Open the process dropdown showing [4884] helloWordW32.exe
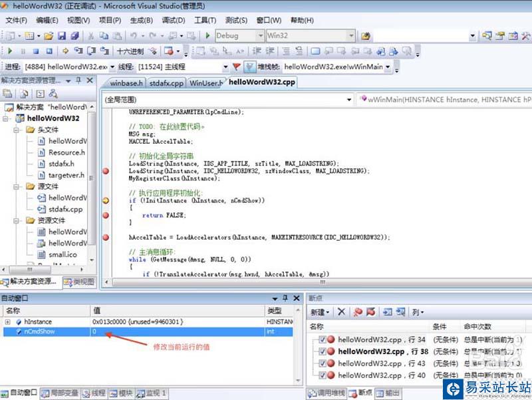This screenshot has height=400, width=532. [x=112, y=67]
